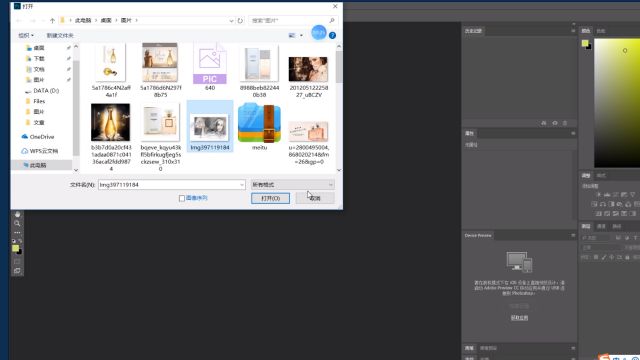Click the search magnifier in dialog
Viewport: 640px width, 360px height.
tap(332, 20)
